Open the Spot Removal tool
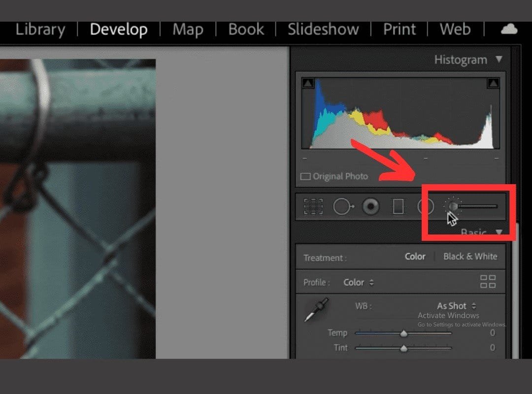 [x=343, y=206]
